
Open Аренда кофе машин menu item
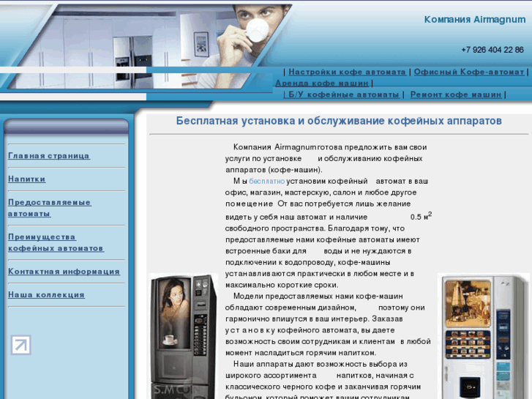[322, 83]
